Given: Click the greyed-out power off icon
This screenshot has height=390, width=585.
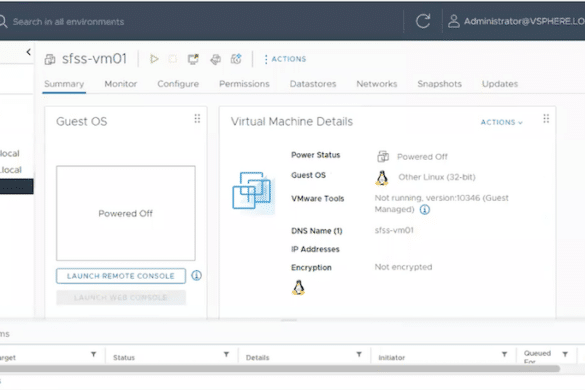Looking at the screenshot, I should pyautogui.click(x=173, y=59).
